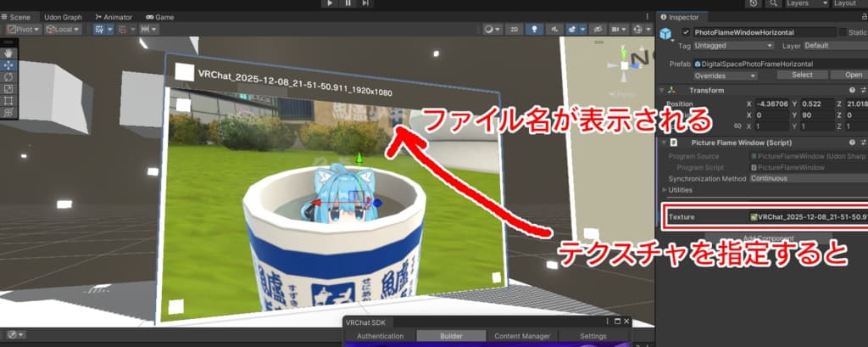Select the Rotate tool
Image resolution: width=868 pixels, height=347 pixels.
pos(8,76)
